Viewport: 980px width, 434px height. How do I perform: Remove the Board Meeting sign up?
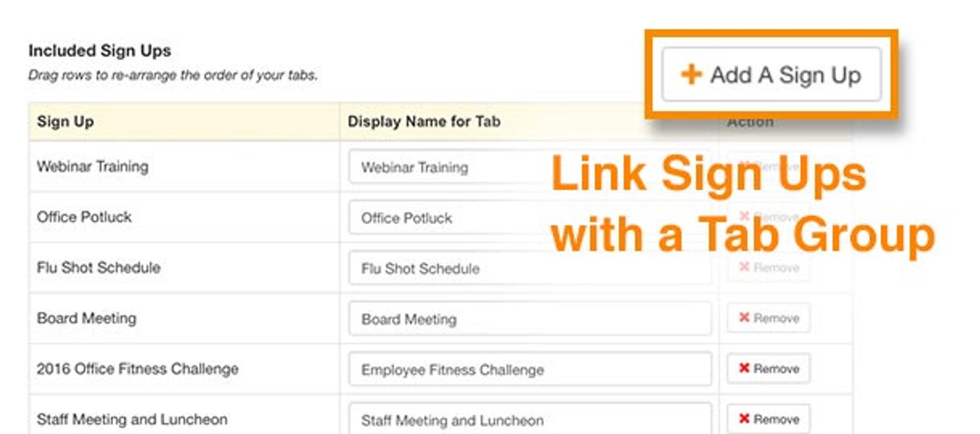coord(768,318)
